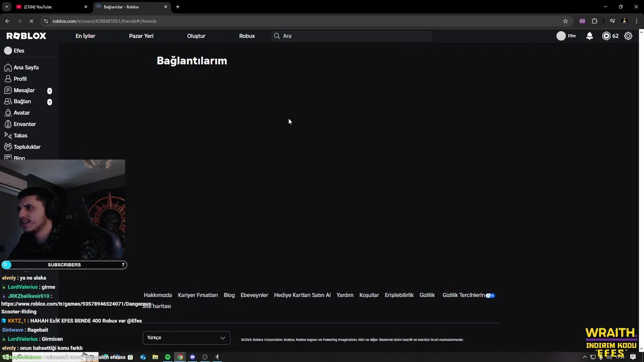644x362 pixels.
Task: View site information icon in address bar
Action: 46,21
